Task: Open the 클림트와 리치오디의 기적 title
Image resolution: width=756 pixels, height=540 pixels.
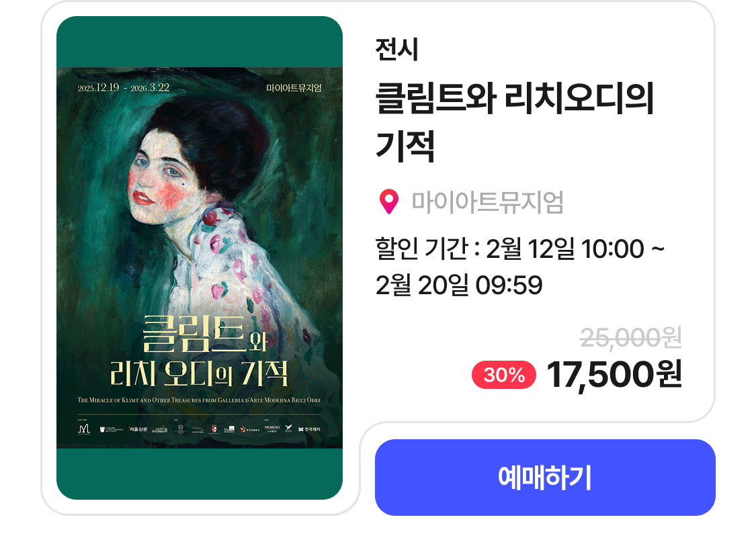Action: (515, 122)
